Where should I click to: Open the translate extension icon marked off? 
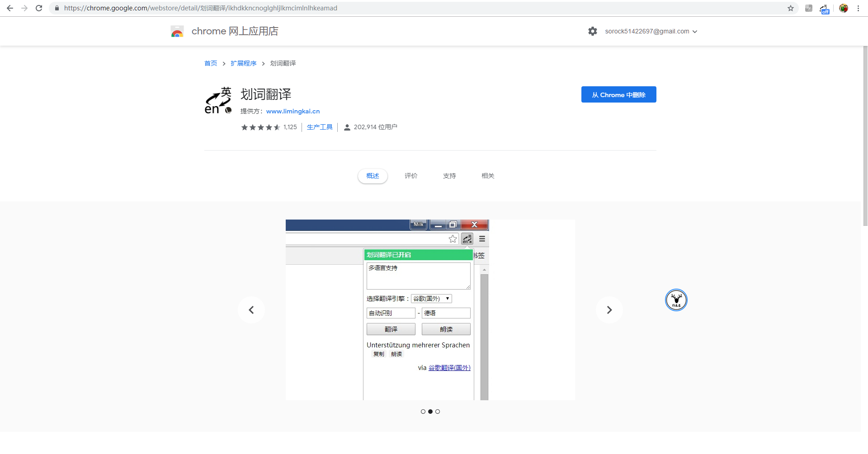pos(825,9)
